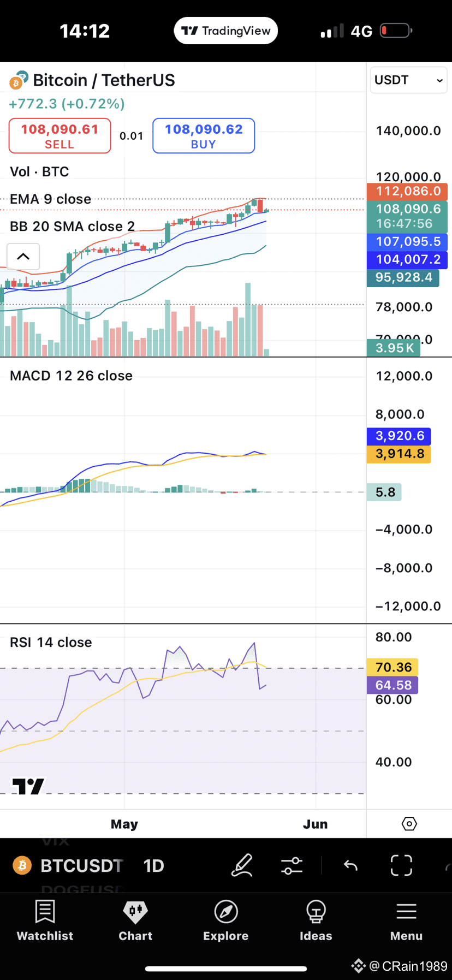Select the Bitcoin / TetherUS title
This screenshot has width=452, height=980.
(x=104, y=80)
